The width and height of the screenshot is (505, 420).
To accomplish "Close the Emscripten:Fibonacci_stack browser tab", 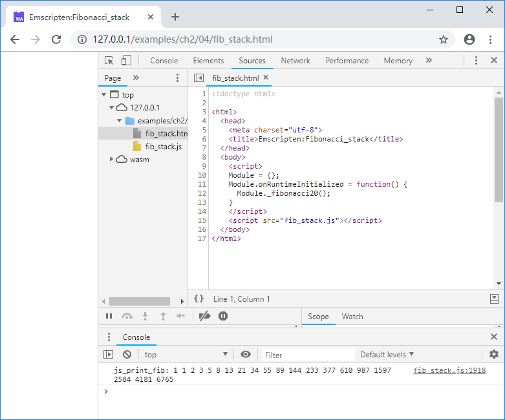I will (x=151, y=17).
